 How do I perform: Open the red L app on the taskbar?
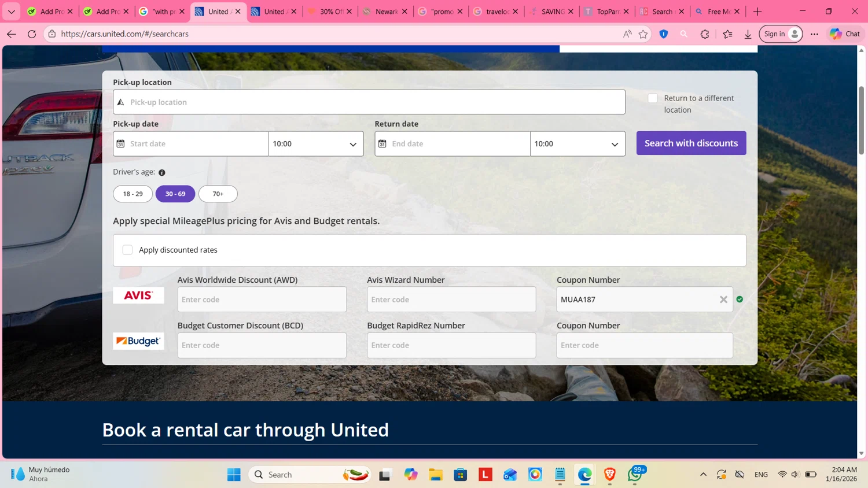coord(486,475)
